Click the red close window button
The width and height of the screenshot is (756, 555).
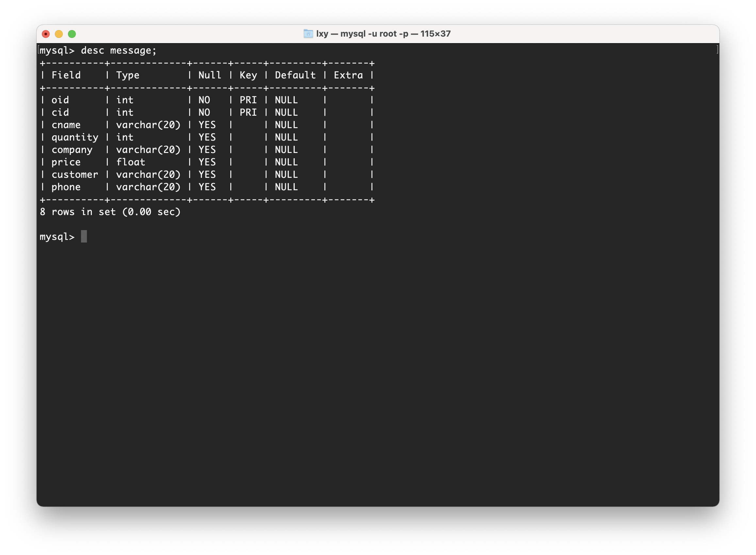tap(46, 34)
